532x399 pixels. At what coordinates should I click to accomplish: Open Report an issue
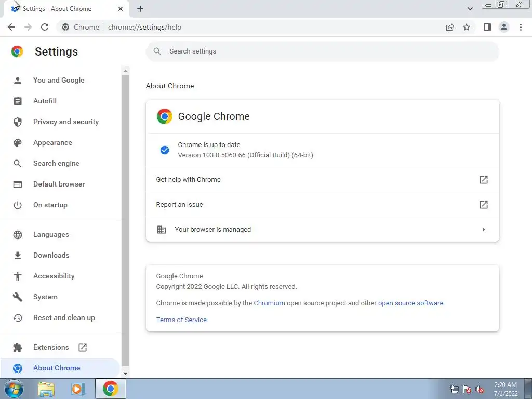click(322, 205)
